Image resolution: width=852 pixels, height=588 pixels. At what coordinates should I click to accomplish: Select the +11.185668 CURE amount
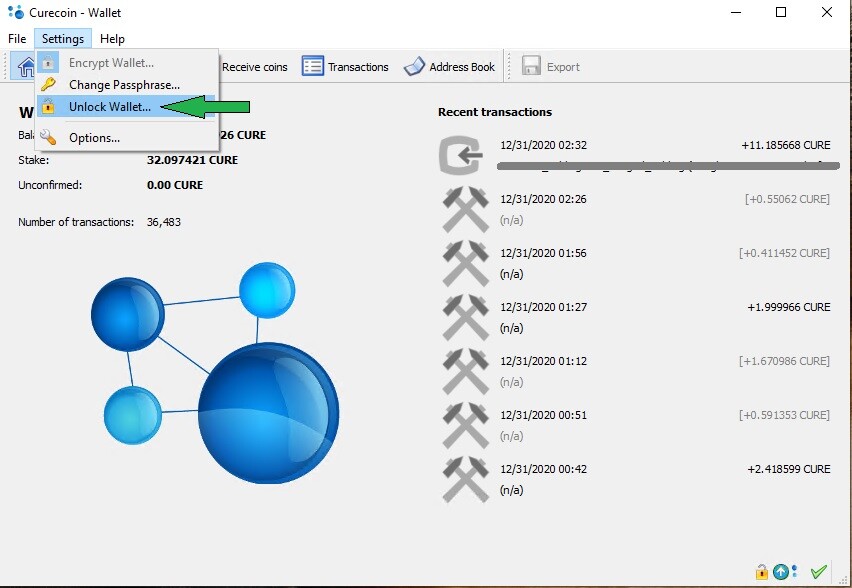[786, 145]
